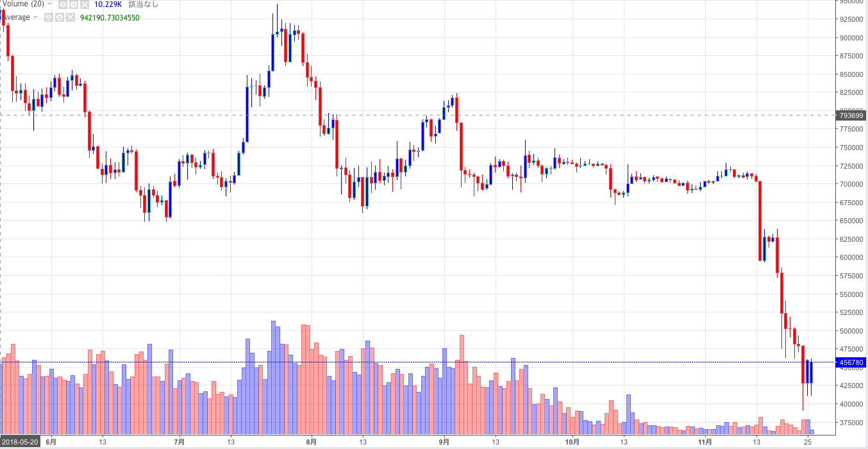
Task: Click the 900000 price axis label
Action: [852, 38]
